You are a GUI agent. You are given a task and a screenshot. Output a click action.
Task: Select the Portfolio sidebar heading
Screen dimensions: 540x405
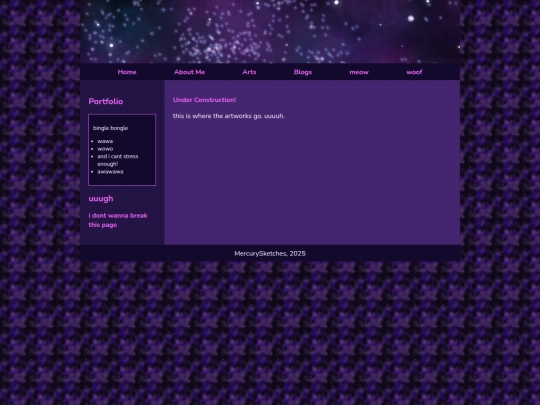[x=106, y=101]
